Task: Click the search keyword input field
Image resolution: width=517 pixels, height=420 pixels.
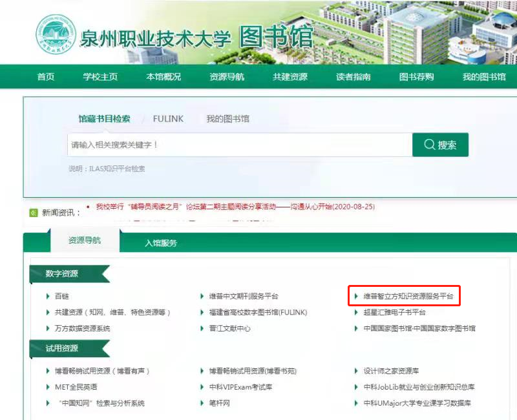Action: coord(239,145)
